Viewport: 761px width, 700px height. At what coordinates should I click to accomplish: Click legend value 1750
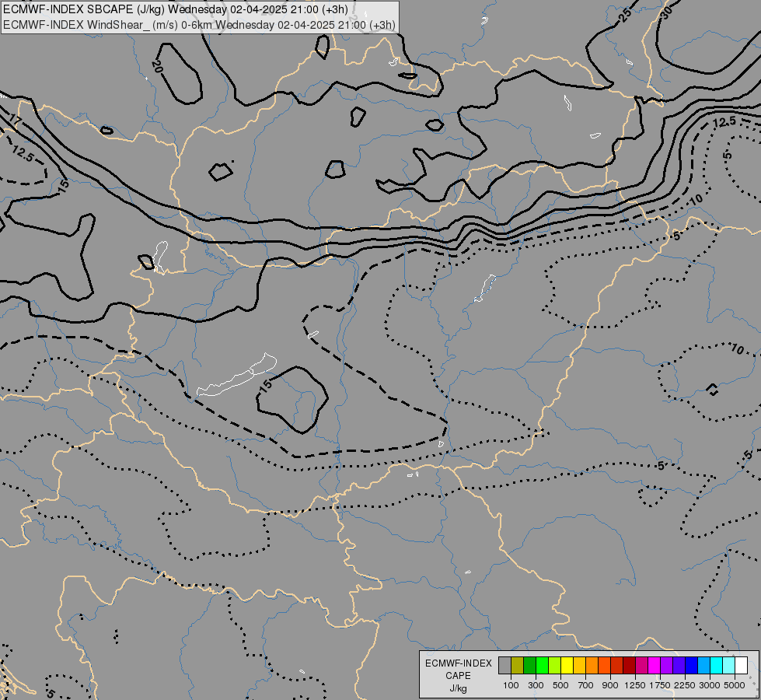point(660,685)
